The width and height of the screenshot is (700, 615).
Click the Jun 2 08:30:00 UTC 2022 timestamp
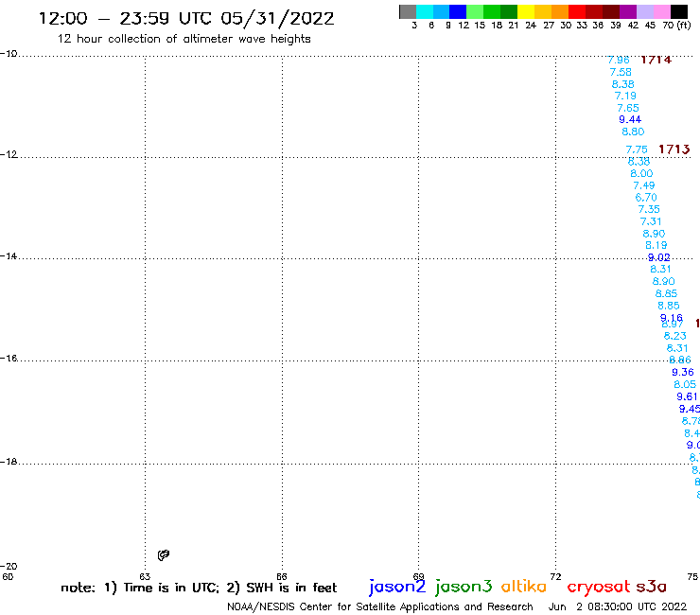tap(618, 606)
